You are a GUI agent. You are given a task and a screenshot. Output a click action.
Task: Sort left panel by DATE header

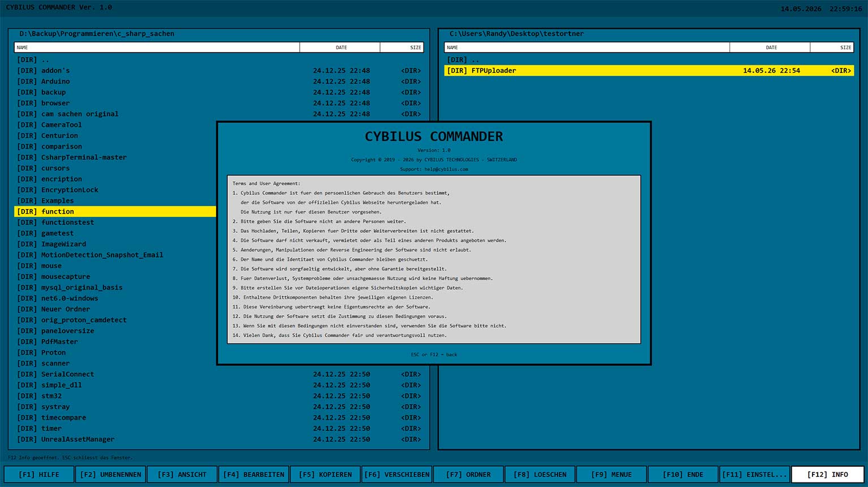[340, 47]
